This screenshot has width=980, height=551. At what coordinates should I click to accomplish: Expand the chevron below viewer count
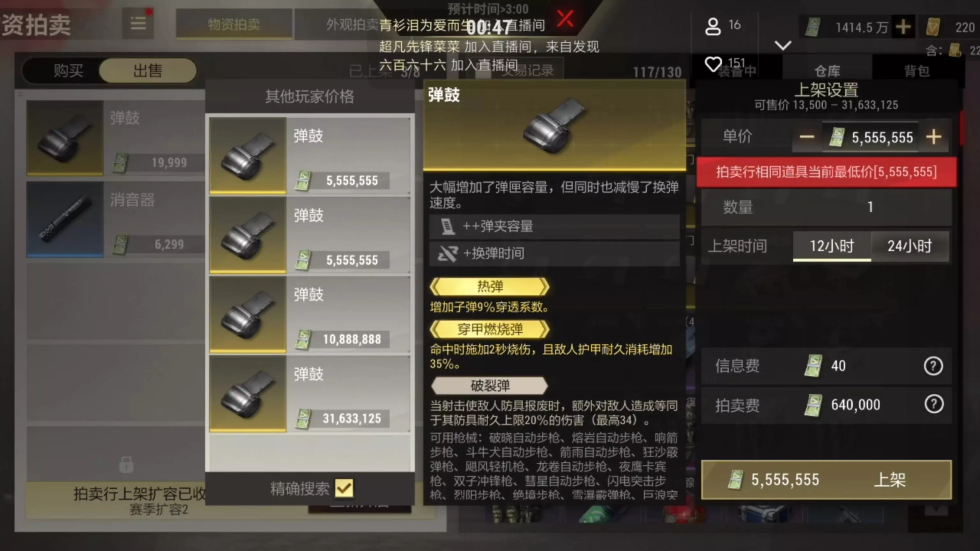click(x=783, y=46)
